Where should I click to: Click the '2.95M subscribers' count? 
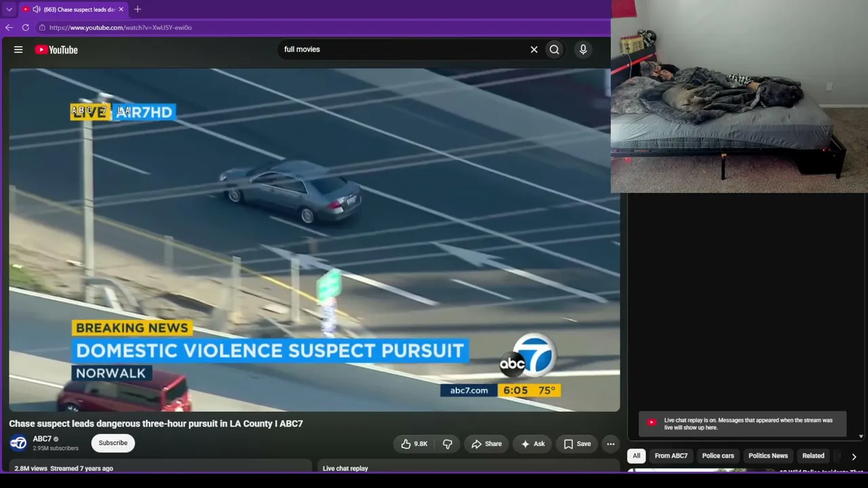[x=56, y=449]
